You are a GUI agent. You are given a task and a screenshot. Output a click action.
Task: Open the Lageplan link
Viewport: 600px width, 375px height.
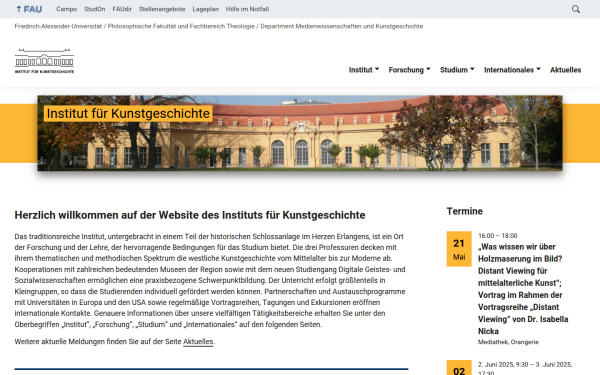click(x=205, y=9)
